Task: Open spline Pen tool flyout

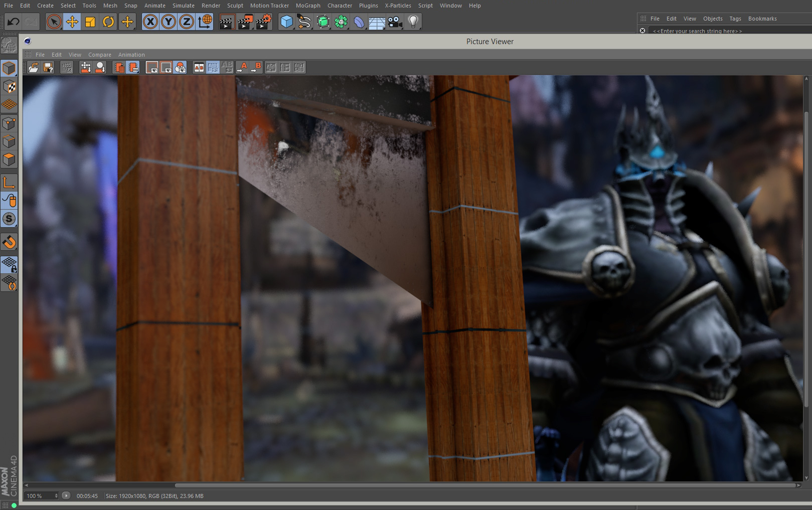Action: pos(304,22)
